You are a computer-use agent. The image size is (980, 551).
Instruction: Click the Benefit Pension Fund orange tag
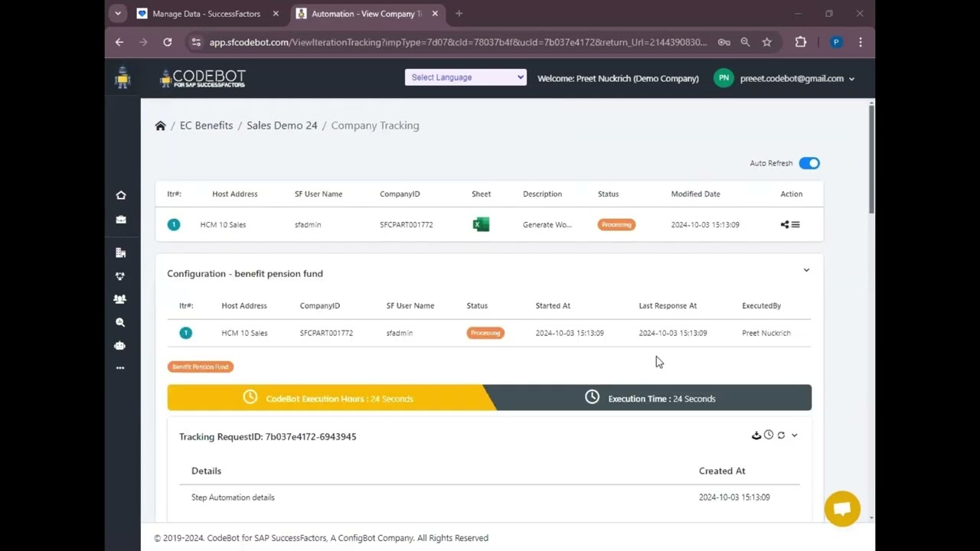click(x=201, y=367)
